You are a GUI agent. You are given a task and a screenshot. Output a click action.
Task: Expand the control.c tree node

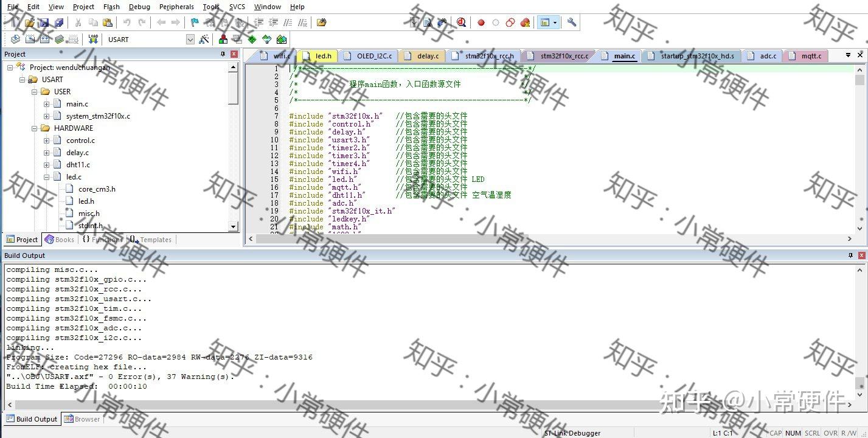pos(47,141)
